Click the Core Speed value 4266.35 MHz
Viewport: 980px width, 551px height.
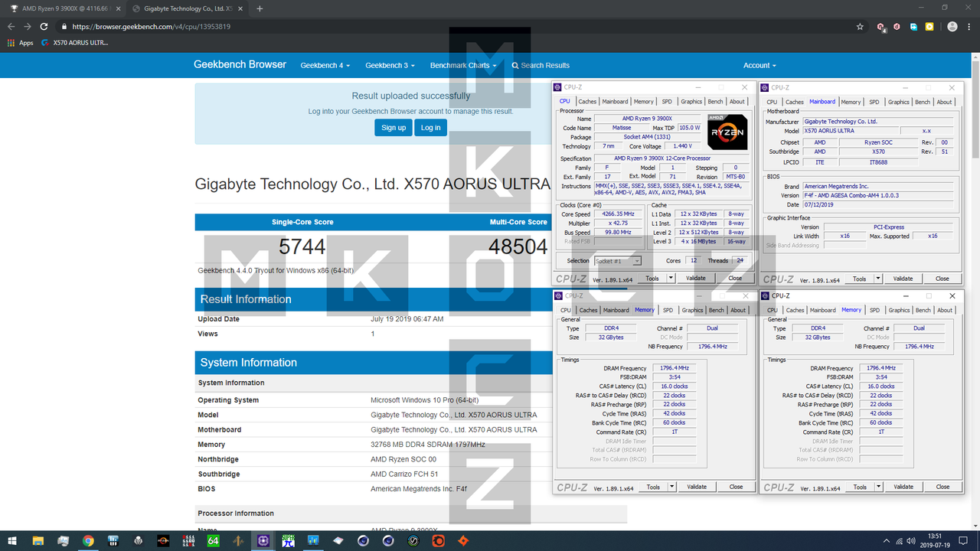[619, 214]
